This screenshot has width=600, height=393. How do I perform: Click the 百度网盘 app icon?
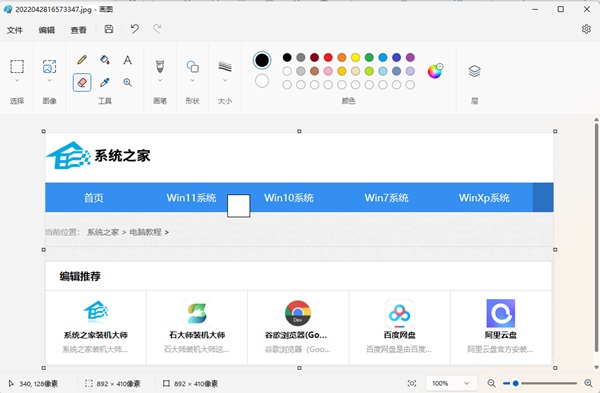tap(399, 314)
